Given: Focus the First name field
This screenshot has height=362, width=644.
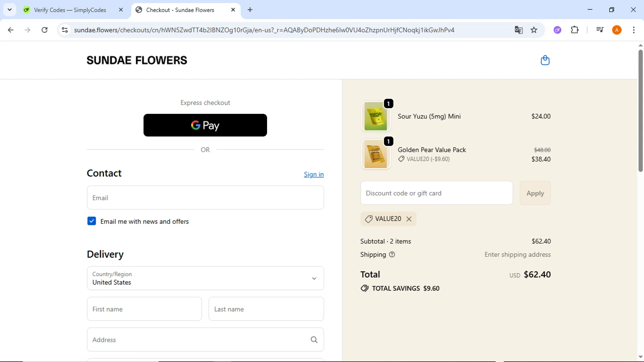Looking at the screenshot, I should (144, 309).
